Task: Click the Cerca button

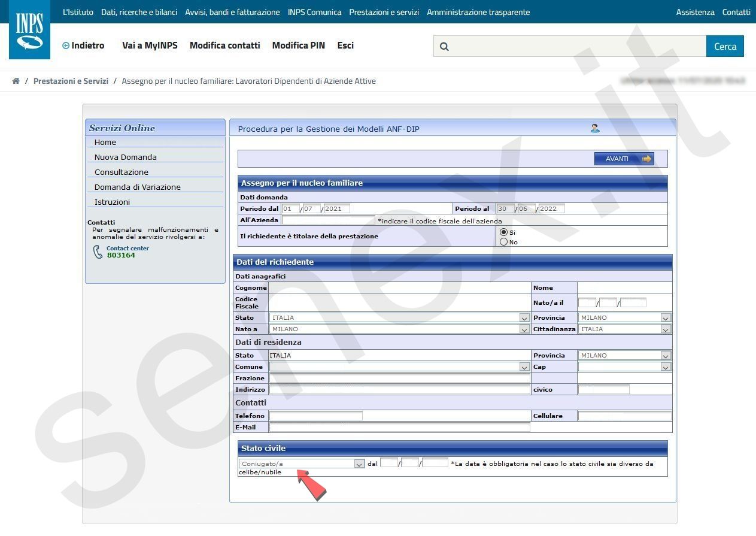Action: (725, 46)
